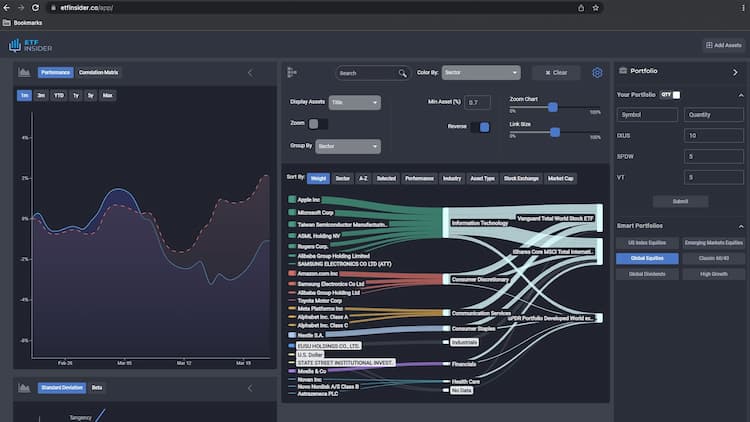The width and height of the screenshot is (750, 422).
Task: Toggle the Reverse switch
Action: pos(480,127)
